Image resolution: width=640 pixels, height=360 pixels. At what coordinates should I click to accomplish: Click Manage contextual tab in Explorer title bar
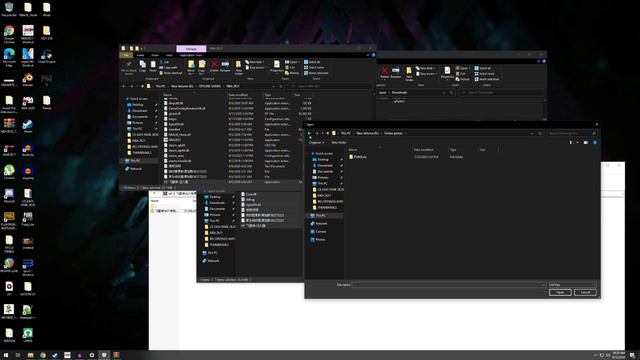coord(191,49)
